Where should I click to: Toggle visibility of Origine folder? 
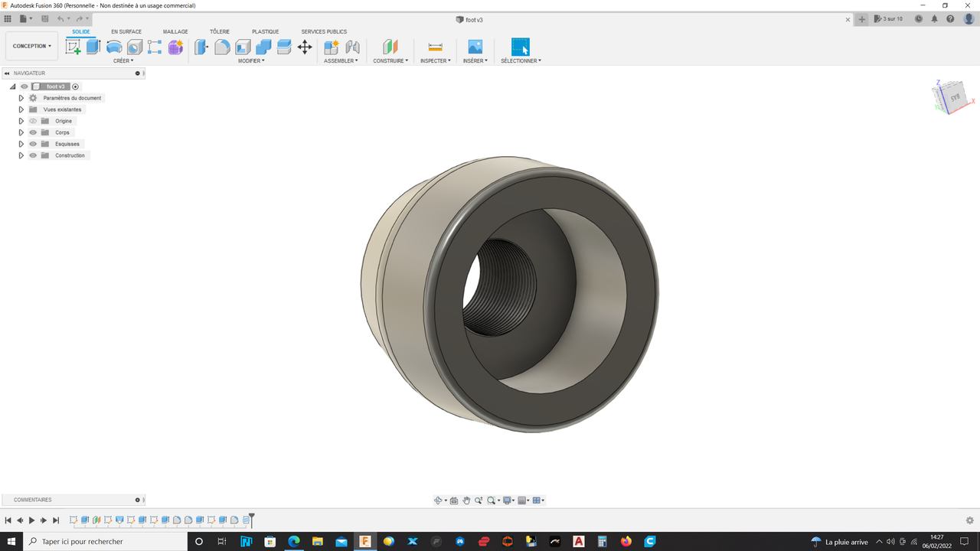point(33,121)
